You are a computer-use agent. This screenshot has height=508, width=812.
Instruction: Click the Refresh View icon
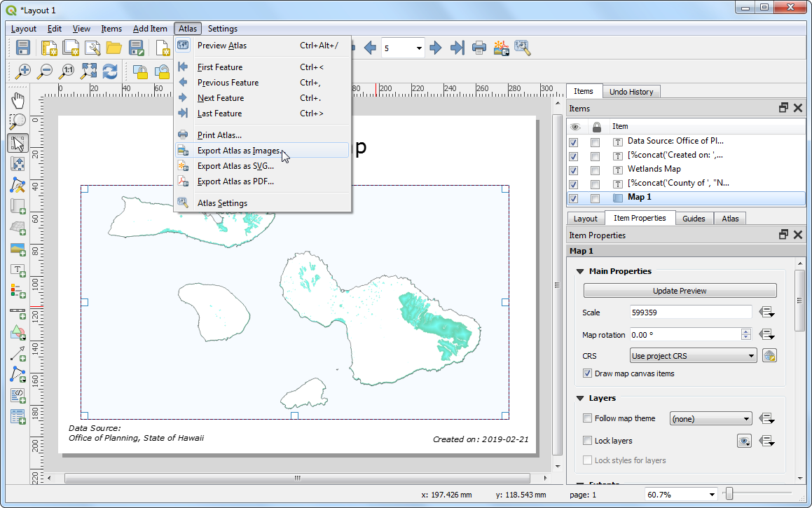[x=110, y=71]
